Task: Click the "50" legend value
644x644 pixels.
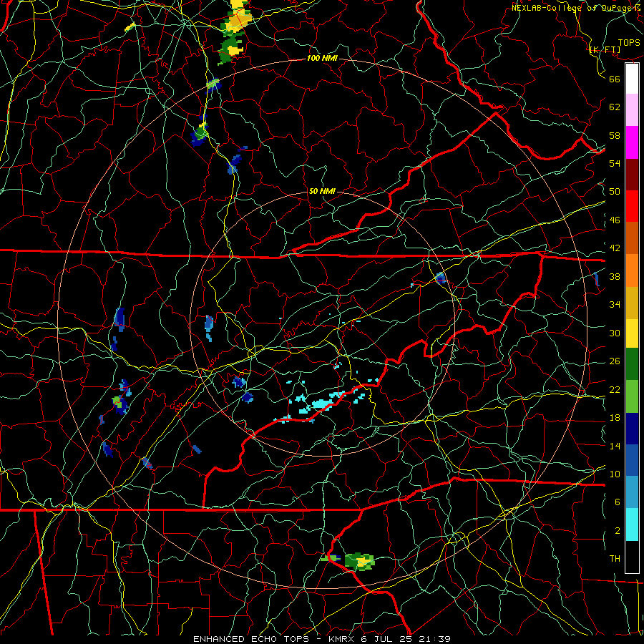Action: [x=615, y=192]
